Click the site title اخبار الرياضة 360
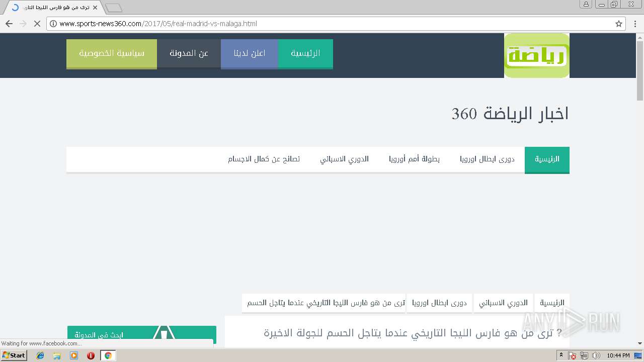This screenshot has height=362, width=644. (510, 114)
